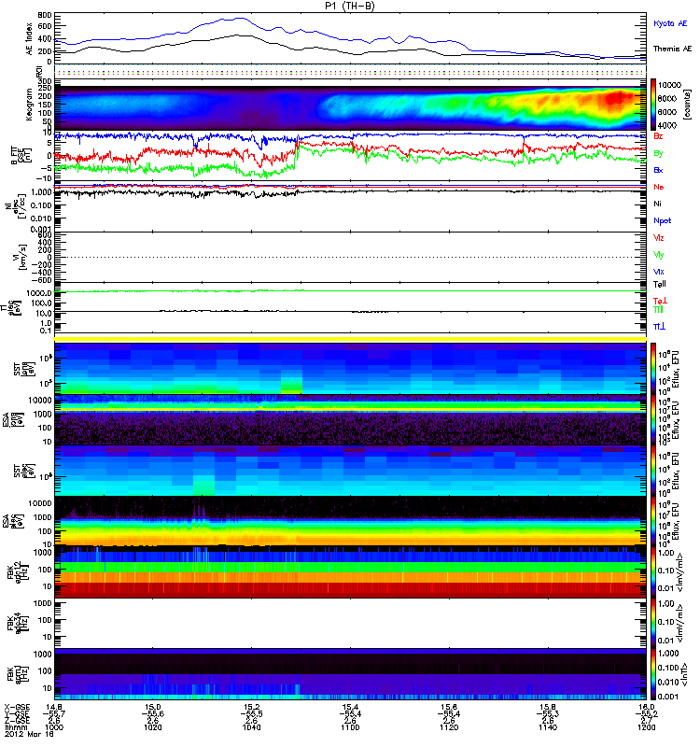Click the 10000 label on Keogram color bar
Screen dimensions: 700x747
click(x=669, y=85)
